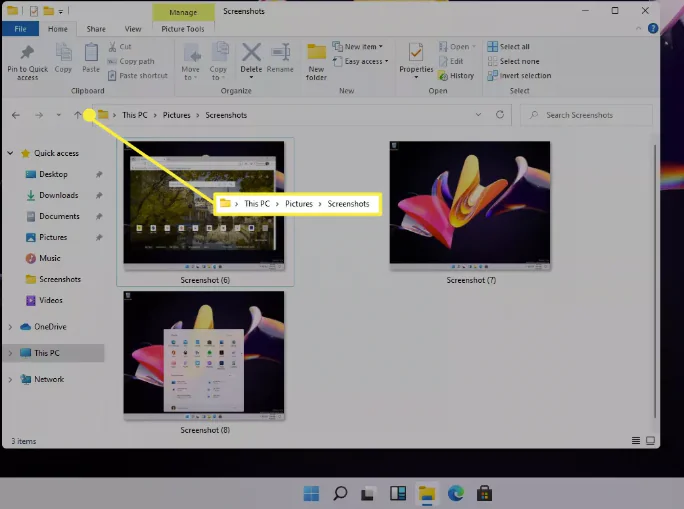Click the Rename icon in ribbon
The width and height of the screenshot is (684, 509).
coord(280,55)
